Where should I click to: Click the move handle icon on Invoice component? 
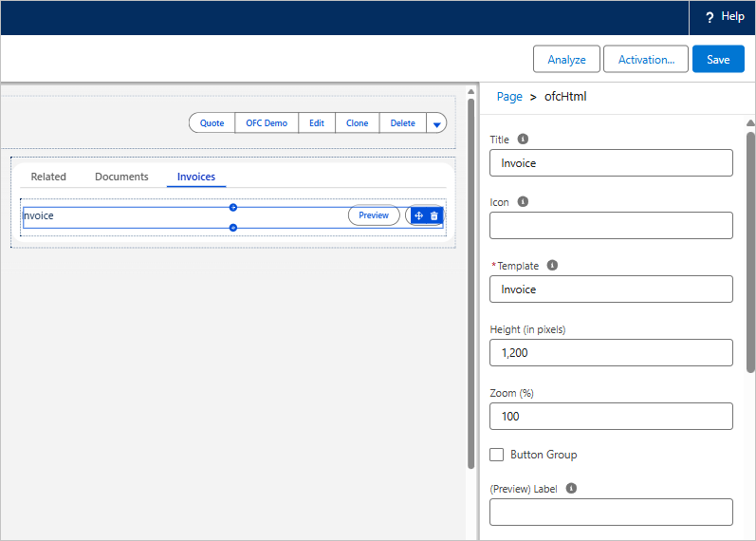418,215
